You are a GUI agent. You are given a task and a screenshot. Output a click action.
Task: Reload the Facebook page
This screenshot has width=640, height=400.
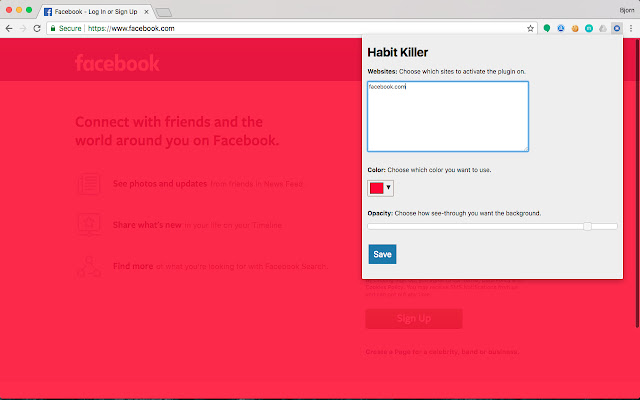(37, 29)
